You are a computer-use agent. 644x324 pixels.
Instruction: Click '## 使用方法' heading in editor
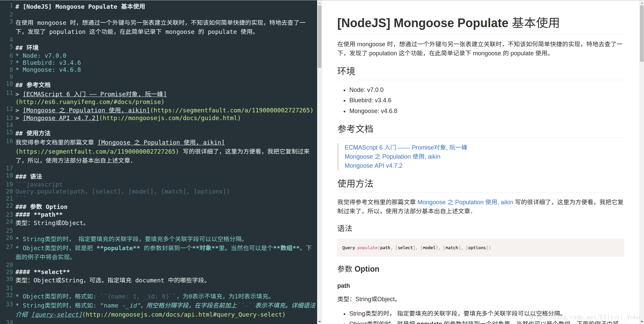pyautogui.click(x=33, y=133)
